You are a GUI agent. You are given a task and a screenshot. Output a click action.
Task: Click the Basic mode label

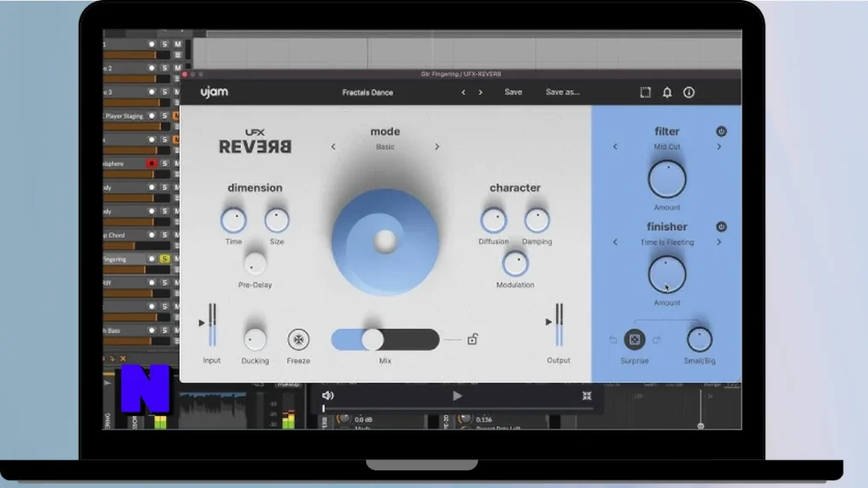386,147
